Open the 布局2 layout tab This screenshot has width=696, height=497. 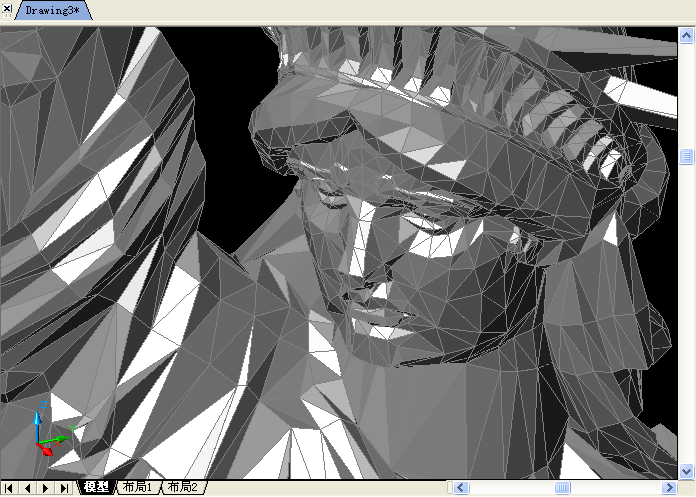[x=182, y=487]
